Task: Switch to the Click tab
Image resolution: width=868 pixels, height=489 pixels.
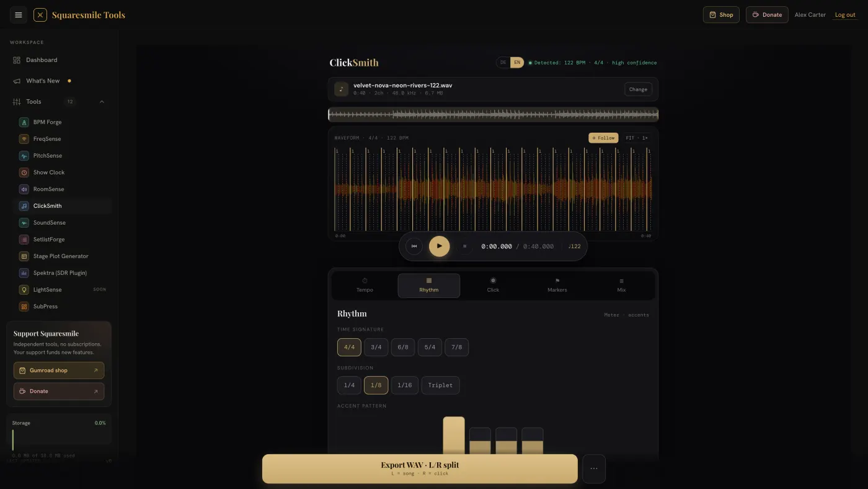Action: pos(493,285)
